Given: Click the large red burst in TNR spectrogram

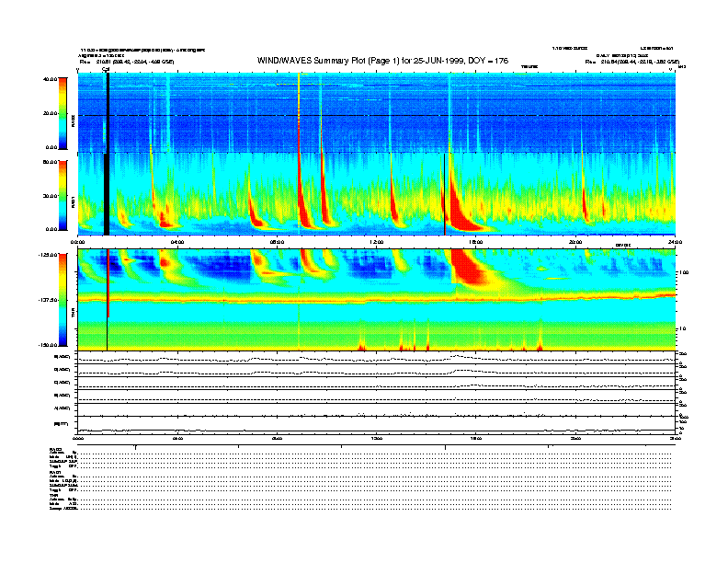Looking at the screenshot, I should (x=469, y=267).
